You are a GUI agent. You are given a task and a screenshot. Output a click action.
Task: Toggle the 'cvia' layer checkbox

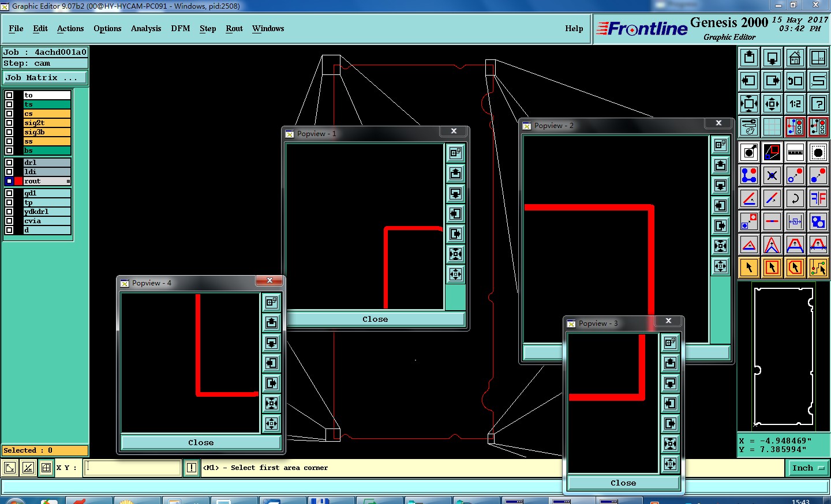click(9, 221)
